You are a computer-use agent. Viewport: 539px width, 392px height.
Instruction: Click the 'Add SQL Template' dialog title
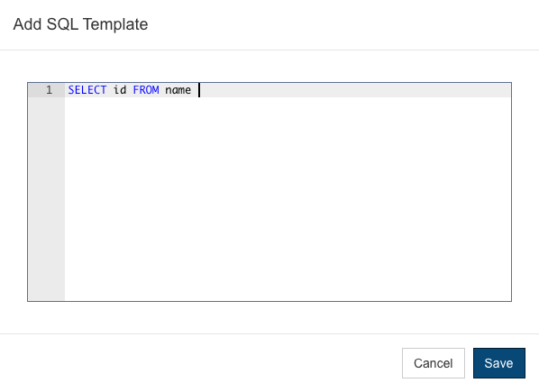click(x=80, y=24)
